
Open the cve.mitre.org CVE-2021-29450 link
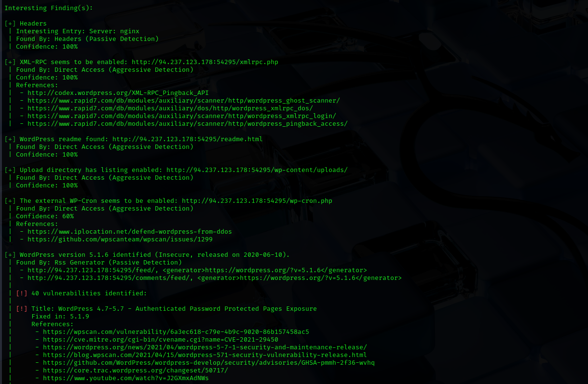(x=160, y=340)
